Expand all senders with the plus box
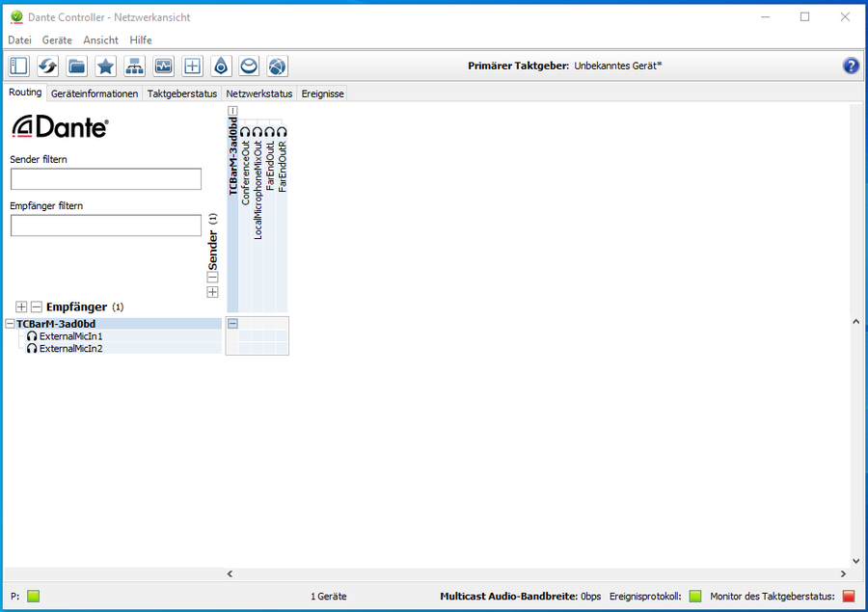The image size is (868, 612). tap(212, 292)
